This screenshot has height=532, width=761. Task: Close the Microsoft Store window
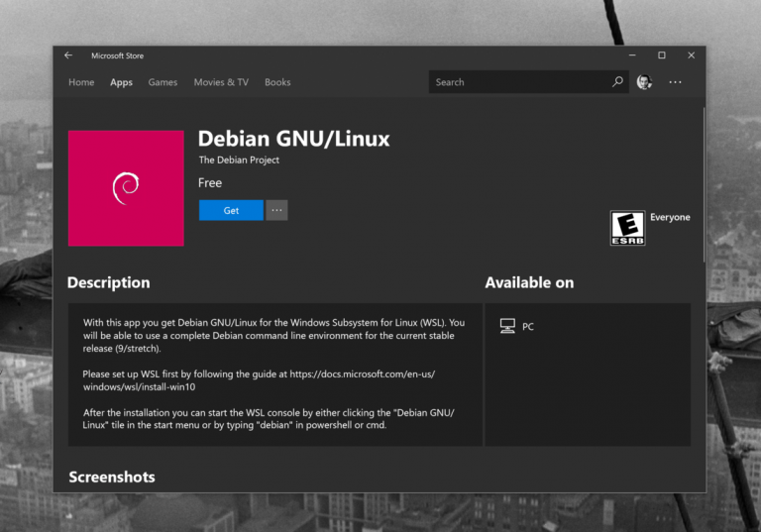[x=691, y=55]
